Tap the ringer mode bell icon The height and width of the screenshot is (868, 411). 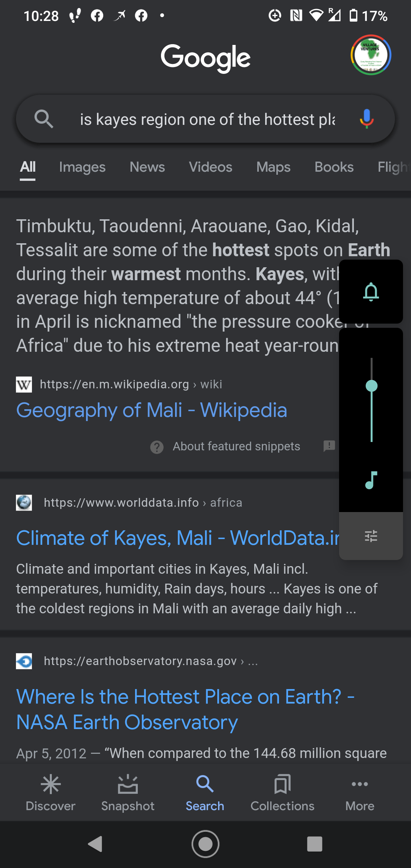(371, 292)
